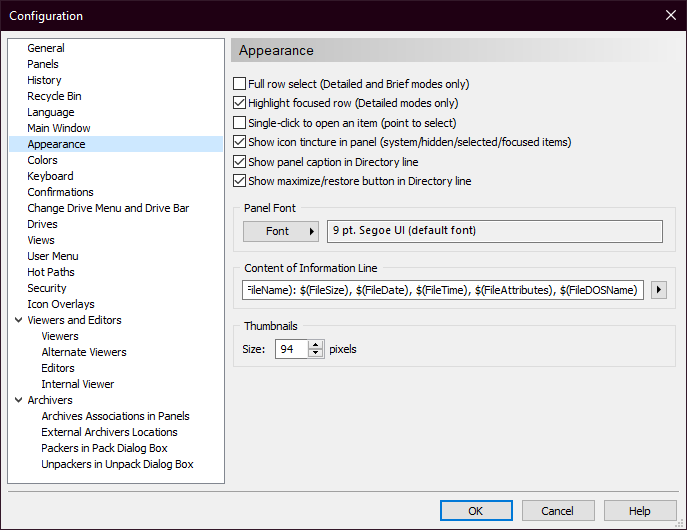Collapse the Viewers and Editors tree node
The height and width of the screenshot is (530, 687).
(x=19, y=320)
